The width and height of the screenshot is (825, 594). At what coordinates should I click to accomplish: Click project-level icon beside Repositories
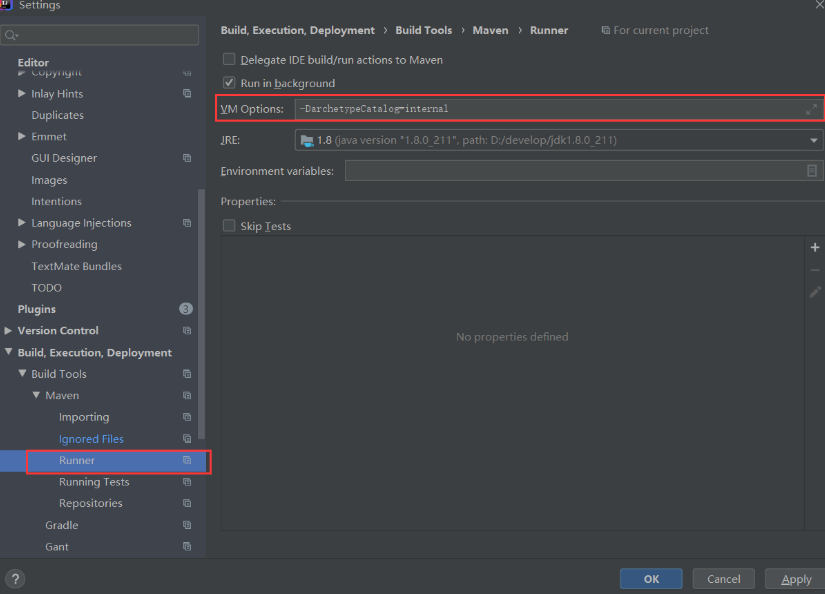click(187, 503)
